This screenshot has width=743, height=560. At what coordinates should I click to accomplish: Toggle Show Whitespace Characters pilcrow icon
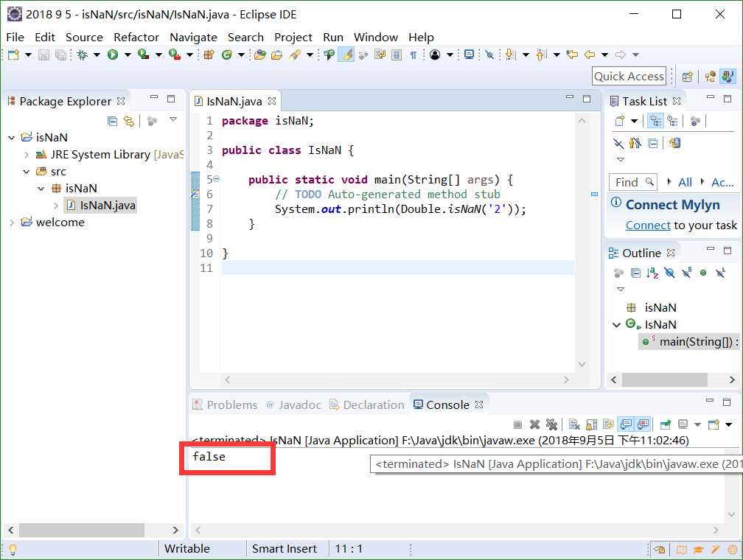[x=414, y=55]
